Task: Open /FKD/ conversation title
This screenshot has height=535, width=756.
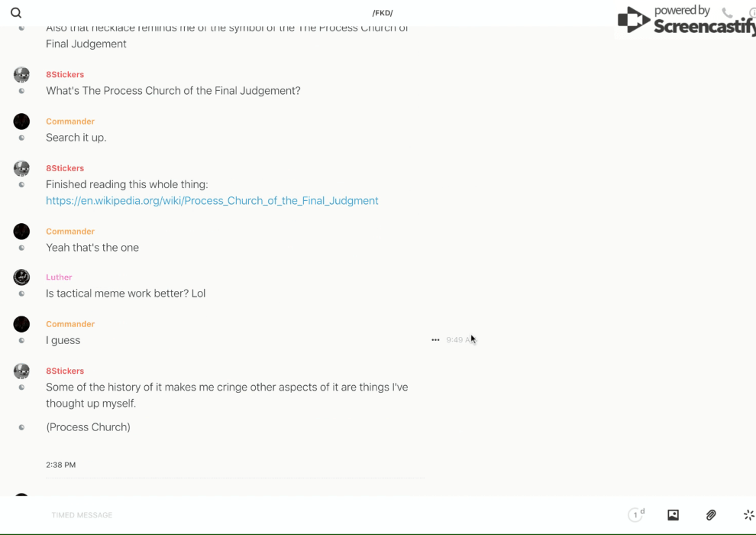Action: click(382, 13)
